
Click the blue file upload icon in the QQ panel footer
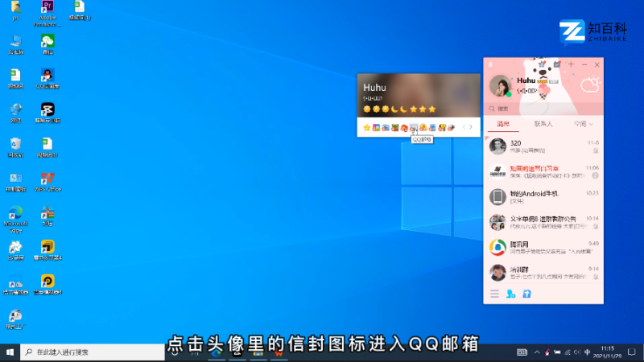527,294
